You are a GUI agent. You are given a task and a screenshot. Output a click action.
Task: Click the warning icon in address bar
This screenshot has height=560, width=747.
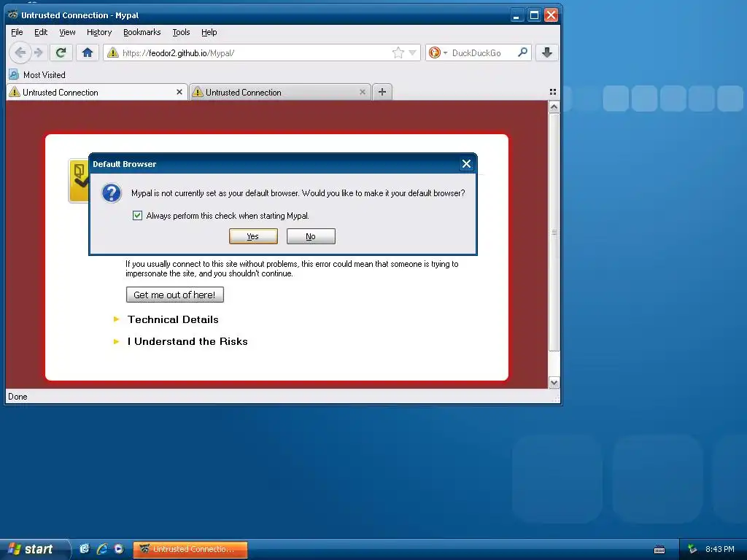pyautogui.click(x=113, y=52)
